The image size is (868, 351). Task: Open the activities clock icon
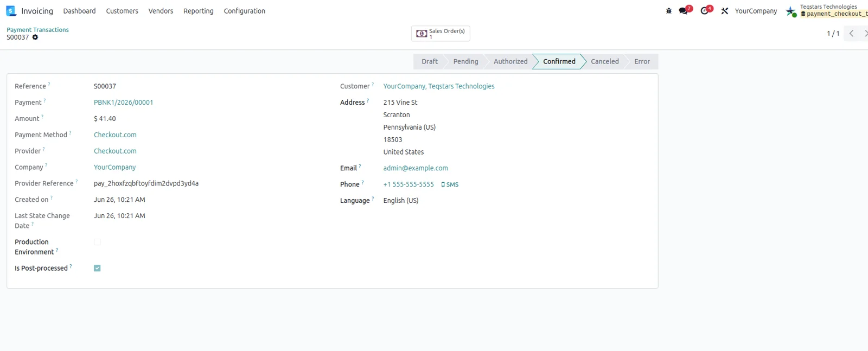point(704,11)
